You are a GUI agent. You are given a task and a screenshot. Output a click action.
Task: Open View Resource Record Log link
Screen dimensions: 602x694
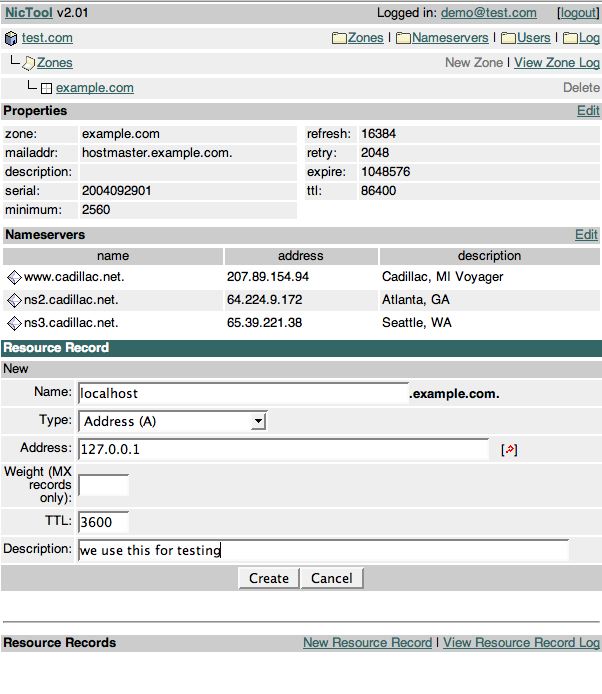[x=521, y=643]
